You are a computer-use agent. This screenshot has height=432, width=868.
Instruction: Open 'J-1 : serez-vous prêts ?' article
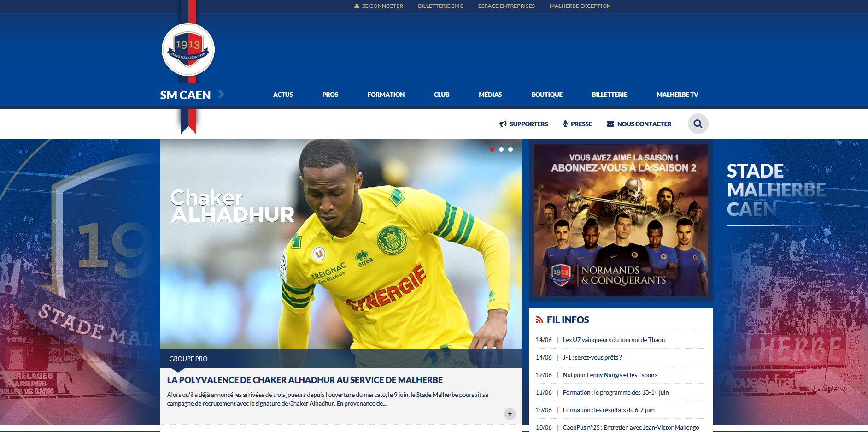(x=592, y=357)
